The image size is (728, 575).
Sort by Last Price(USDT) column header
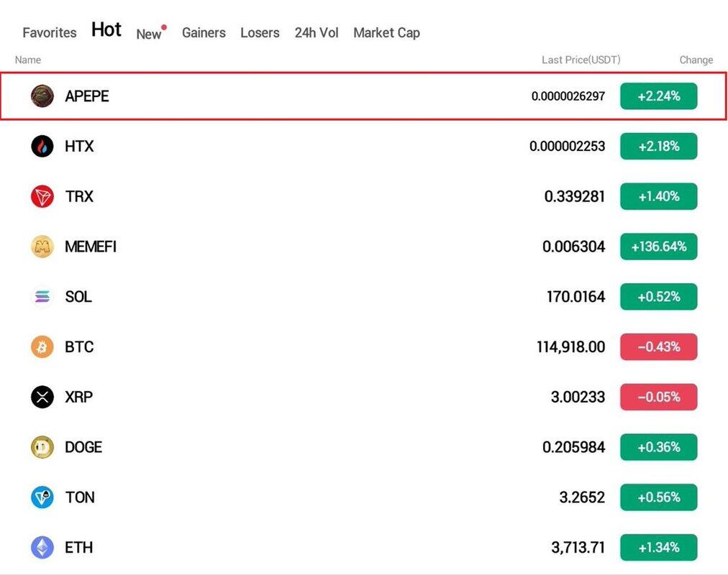coord(581,60)
